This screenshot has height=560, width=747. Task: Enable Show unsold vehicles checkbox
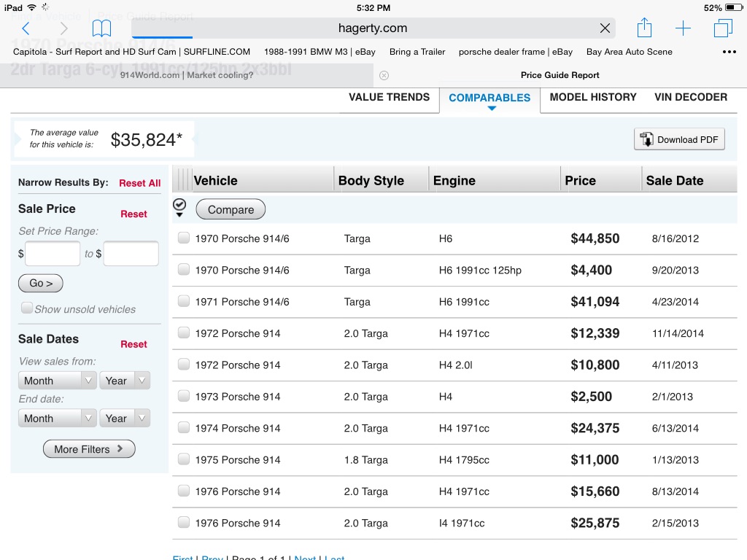click(27, 308)
